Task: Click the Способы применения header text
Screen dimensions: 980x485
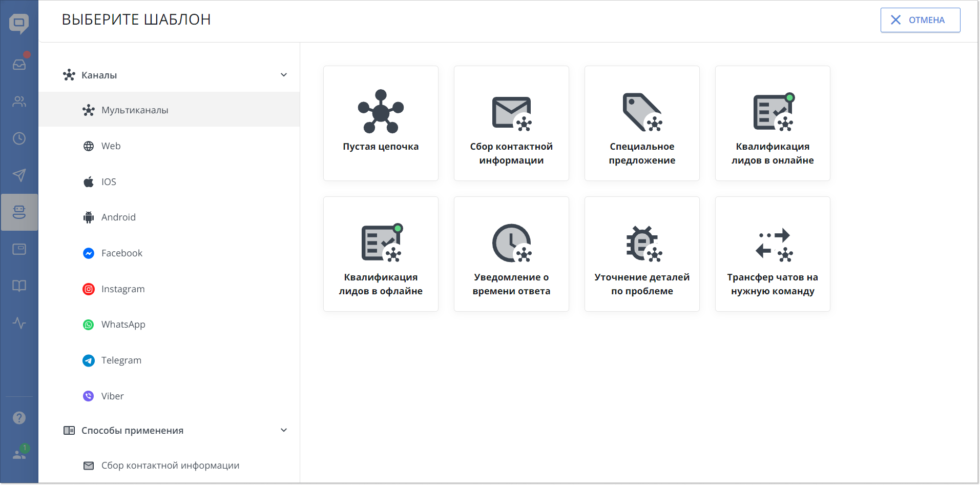Action: pos(133,431)
